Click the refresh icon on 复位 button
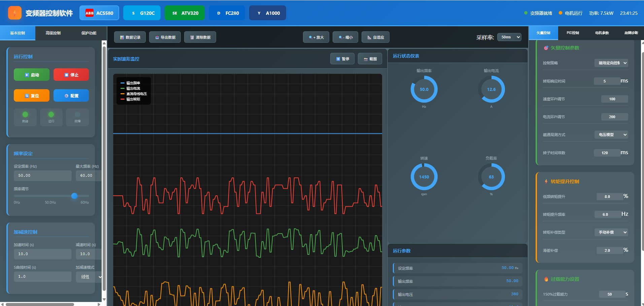 [27, 96]
